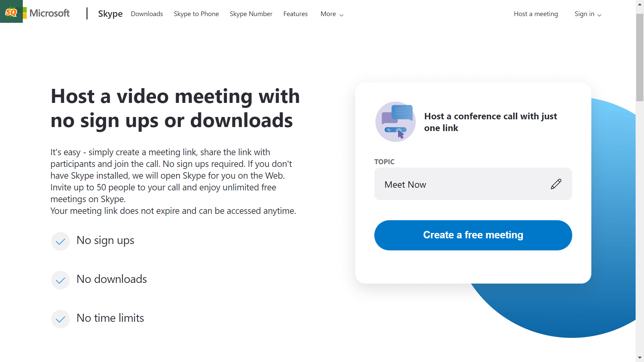Click the 'No sign ups' text
This screenshot has height=362, width=644.
coord(105,240)
